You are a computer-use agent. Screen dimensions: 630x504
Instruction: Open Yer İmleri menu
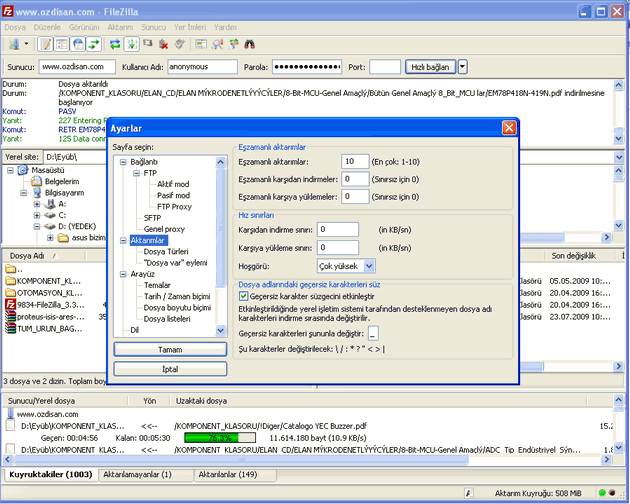click(x=190, y=27)
